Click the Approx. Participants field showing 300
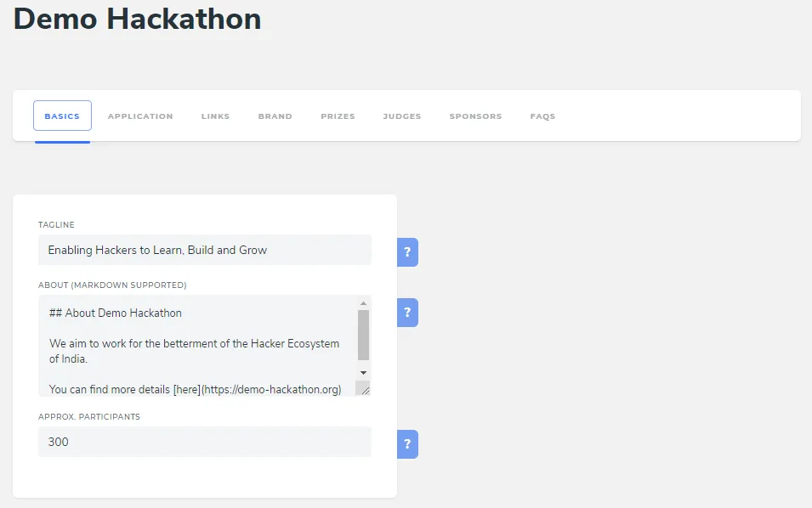This screenshot has height=508, width=812. click(205, 442)
